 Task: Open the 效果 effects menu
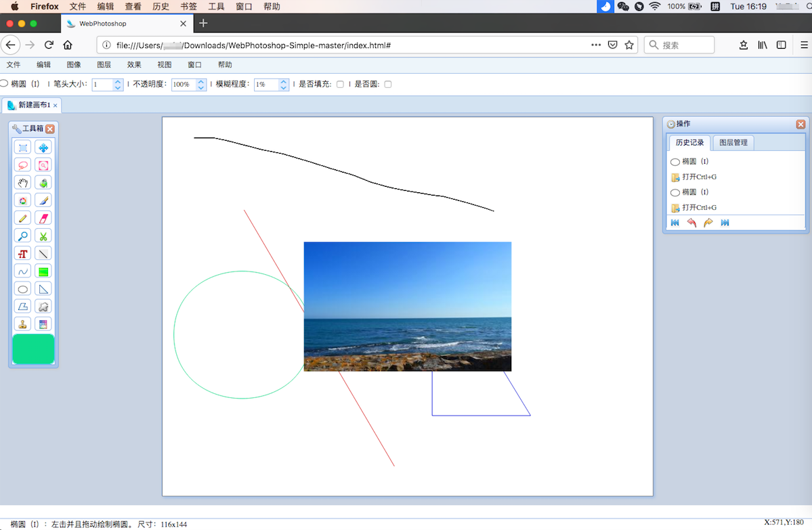[134, 65]
